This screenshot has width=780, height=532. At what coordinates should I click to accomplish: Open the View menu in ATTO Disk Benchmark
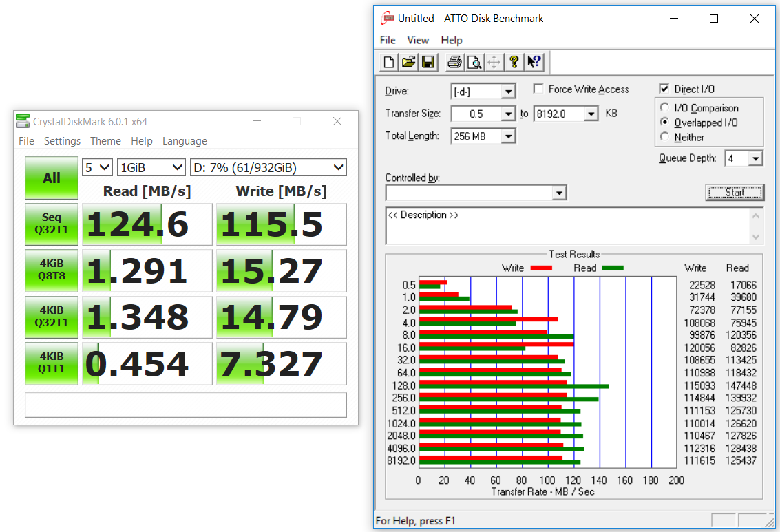pos(418,41)
